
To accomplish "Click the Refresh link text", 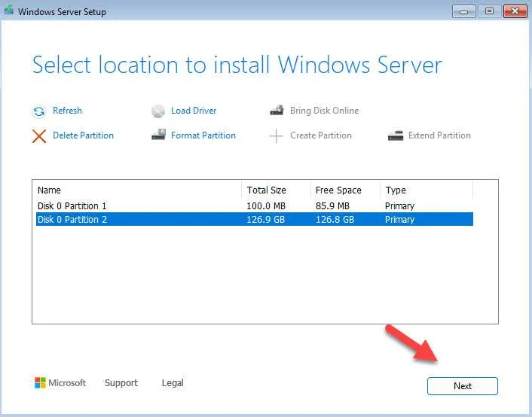I will pos(67,111).
